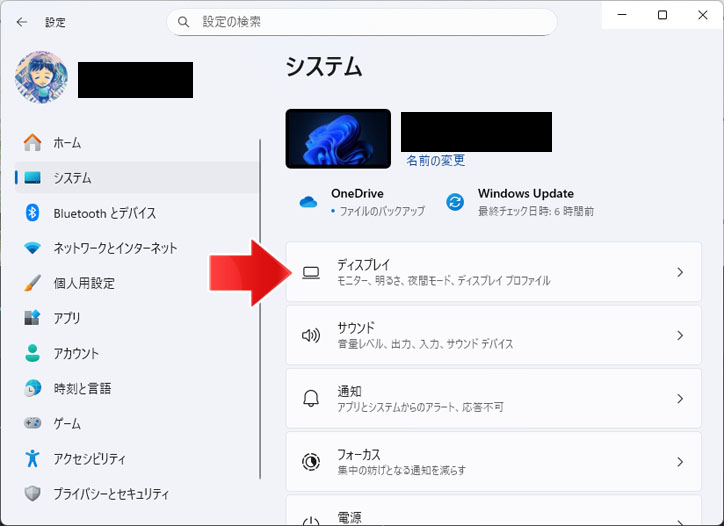
Task: Click the アカウント person icon
Action: tap(33, 353)
